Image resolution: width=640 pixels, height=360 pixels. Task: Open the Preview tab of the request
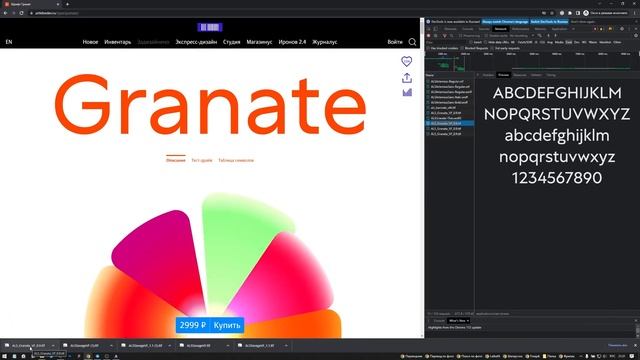pyautogui.click(x=504, y=75)
